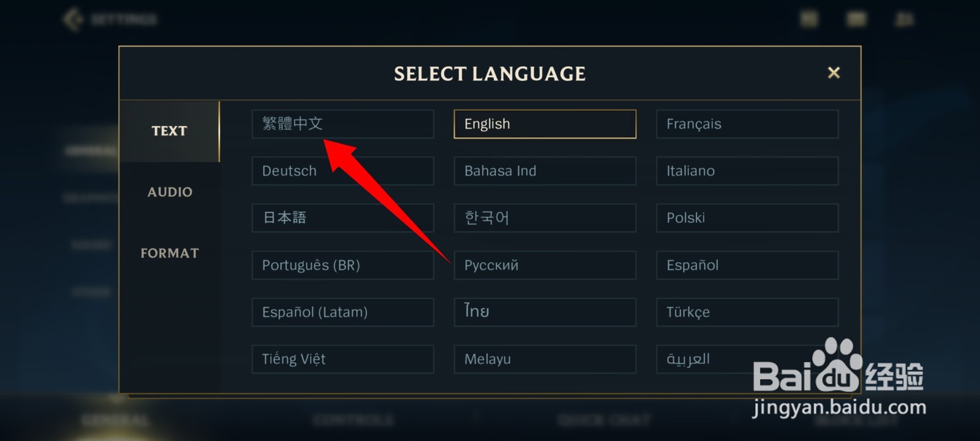Select Русский language option

[545, 265]
